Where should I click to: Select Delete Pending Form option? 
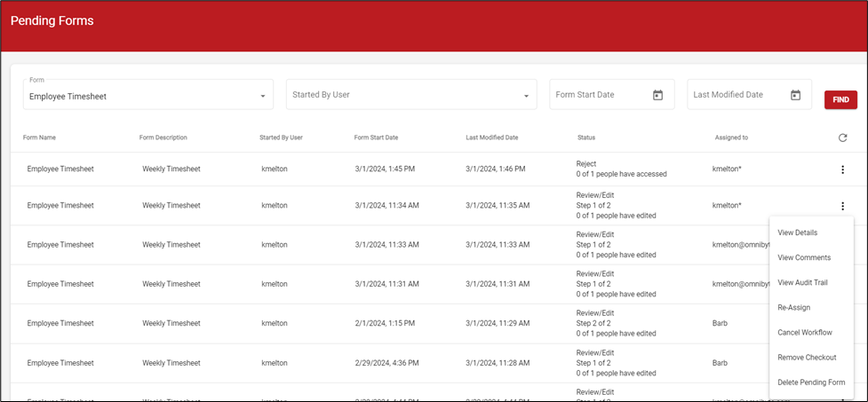(x=810, y=382)
